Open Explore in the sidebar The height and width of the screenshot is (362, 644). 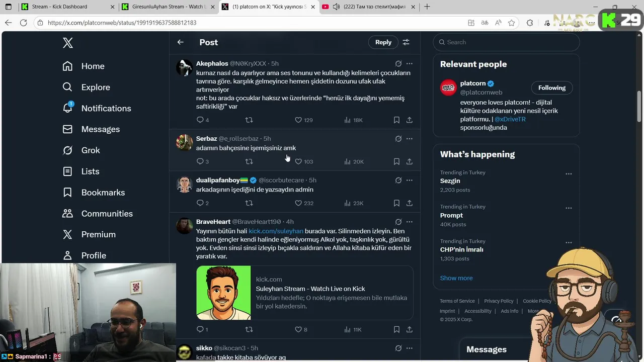(x=86, y=87)
